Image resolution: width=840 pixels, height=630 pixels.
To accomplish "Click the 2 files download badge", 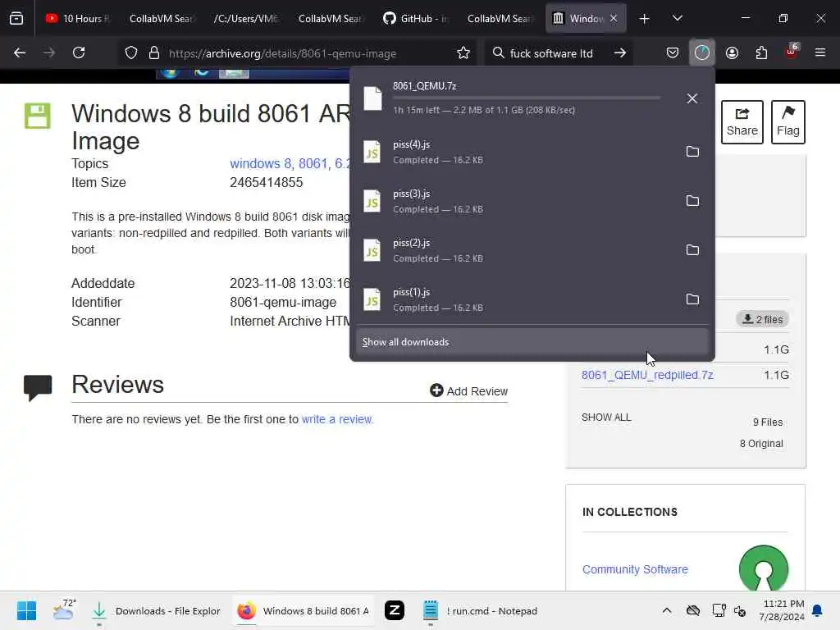I will 762,319.
